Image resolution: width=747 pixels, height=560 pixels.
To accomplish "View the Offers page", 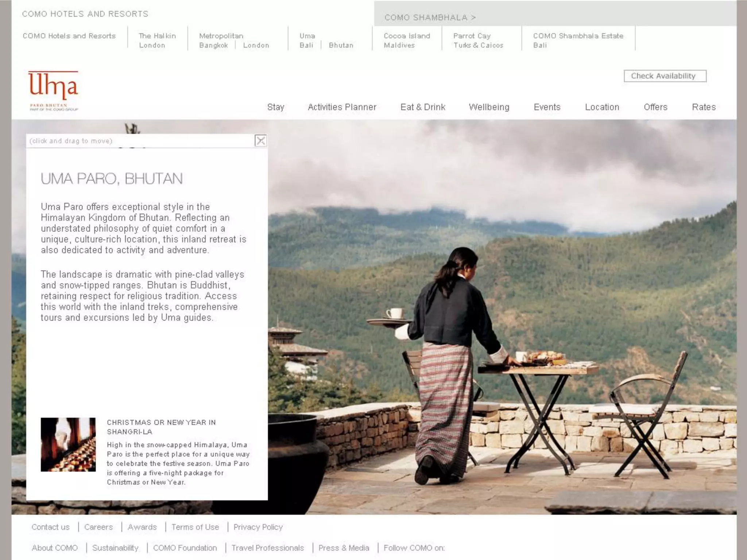I will (655, 107).
